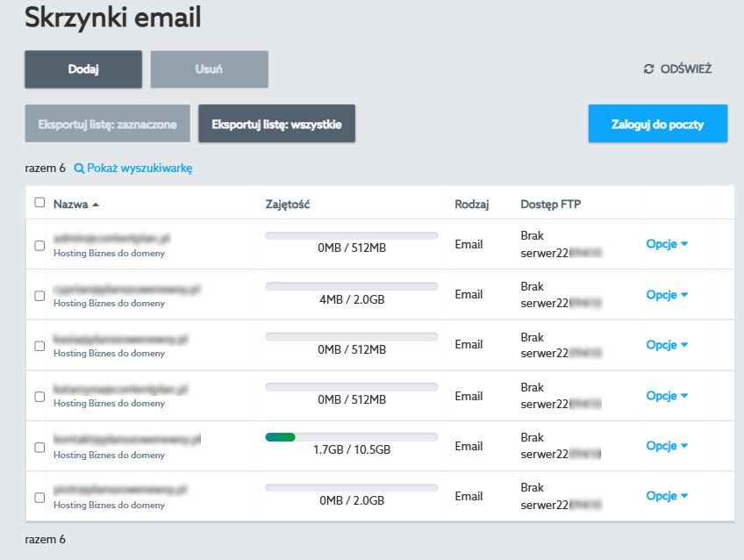Expand Opcje for the first mailbox row
The image size is (744, 560).
point(667,245)
